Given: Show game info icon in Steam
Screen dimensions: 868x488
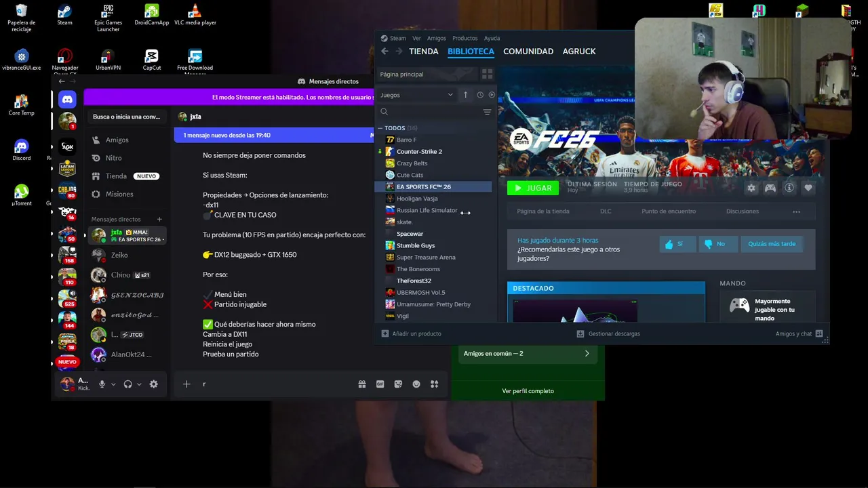Looking at the screenshot, I should pos(789,188).
